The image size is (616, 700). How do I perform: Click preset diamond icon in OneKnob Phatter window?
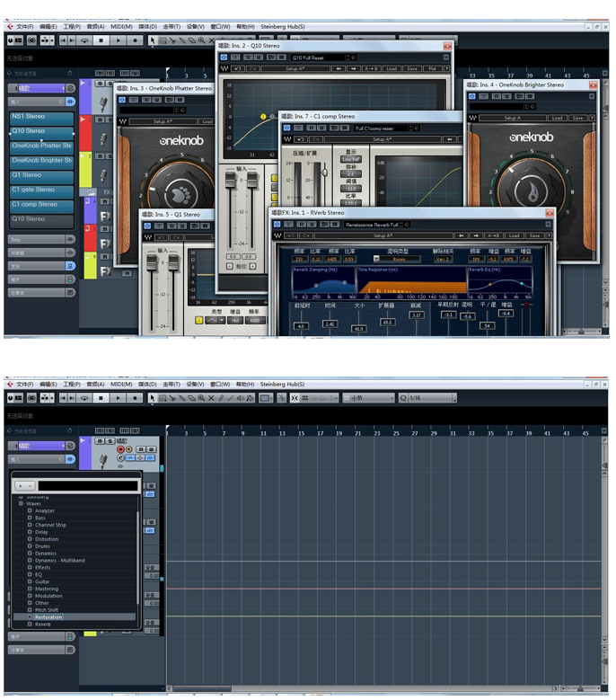pos(182,110)
